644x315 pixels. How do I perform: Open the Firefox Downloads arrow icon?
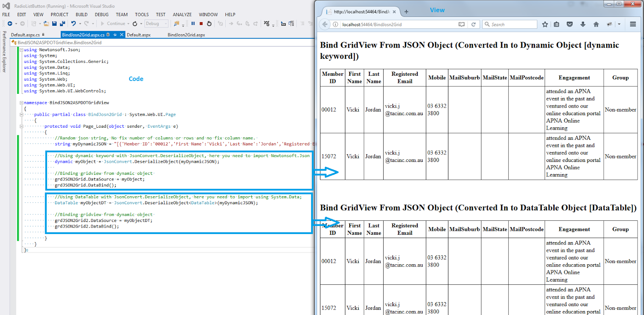point(583,24)
